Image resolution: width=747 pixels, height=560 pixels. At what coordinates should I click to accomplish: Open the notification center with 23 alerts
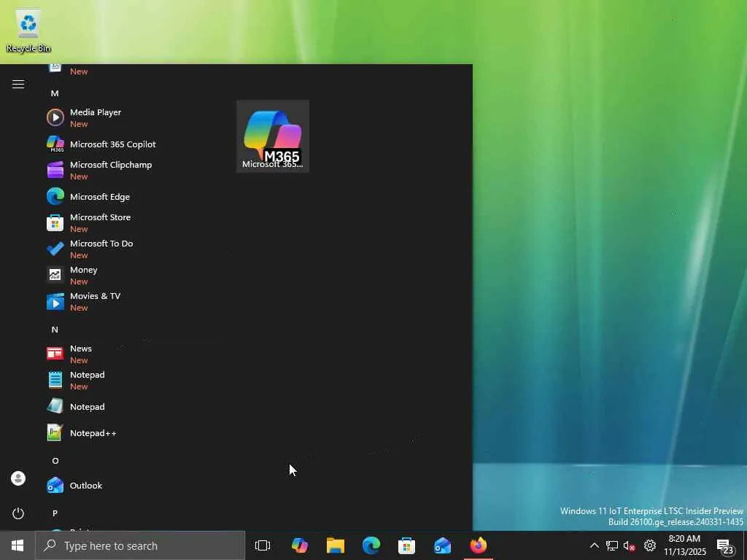click(725, 547)
